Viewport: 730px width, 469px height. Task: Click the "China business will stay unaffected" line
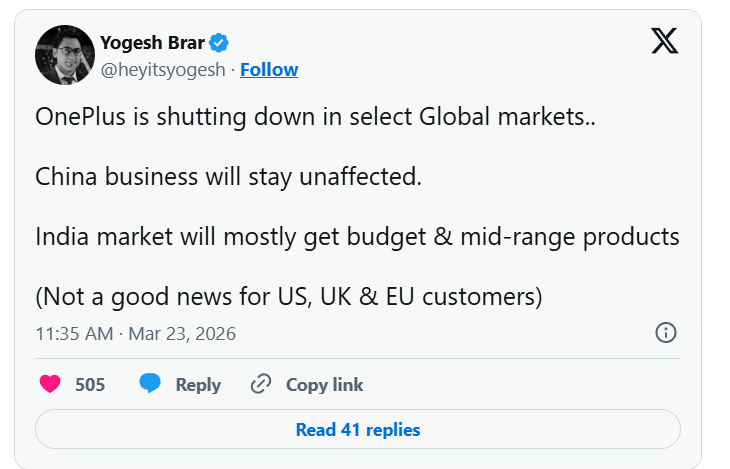pyautogui.click(x=229, y=177)
